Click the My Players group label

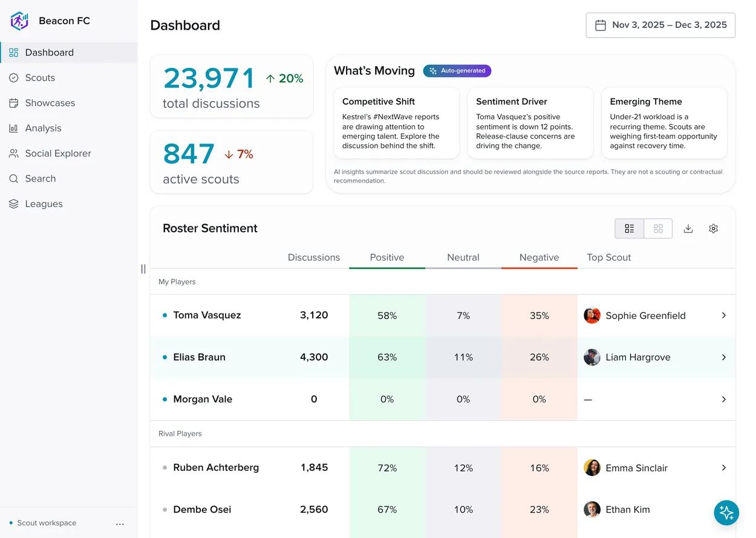(x=177, y=282)
